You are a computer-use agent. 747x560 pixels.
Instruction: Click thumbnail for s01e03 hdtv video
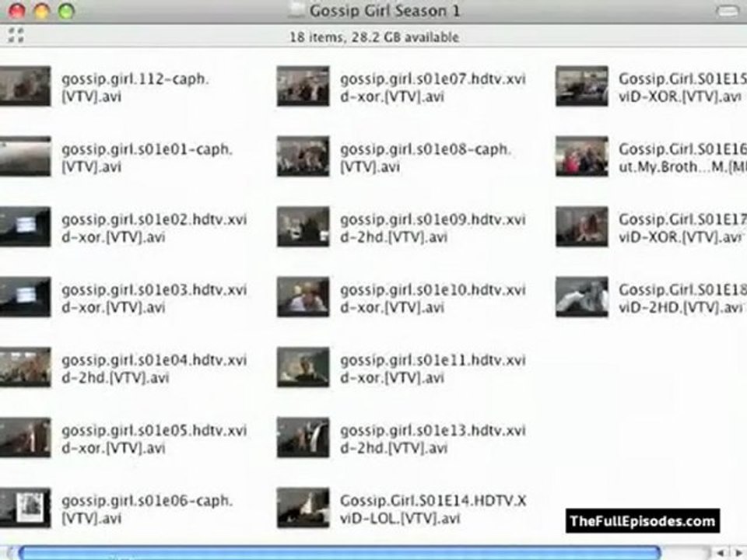pyautogui.click(x=25, y=296)
